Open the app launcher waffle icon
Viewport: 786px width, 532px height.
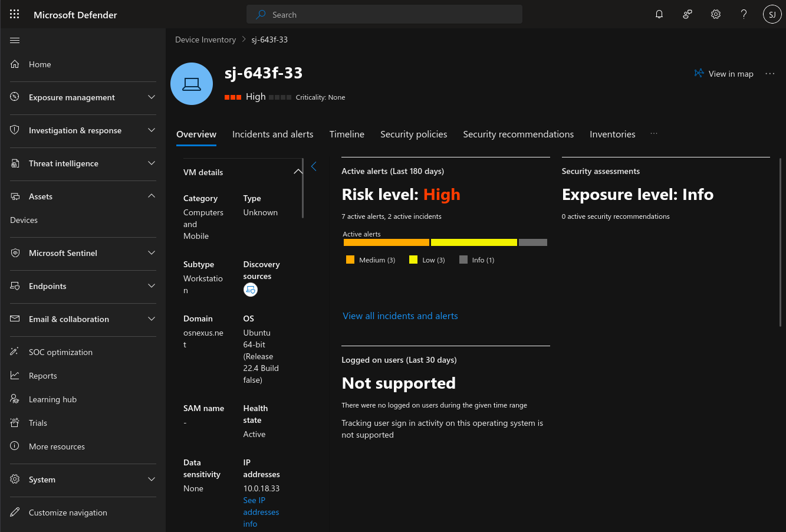pos(15,15)
